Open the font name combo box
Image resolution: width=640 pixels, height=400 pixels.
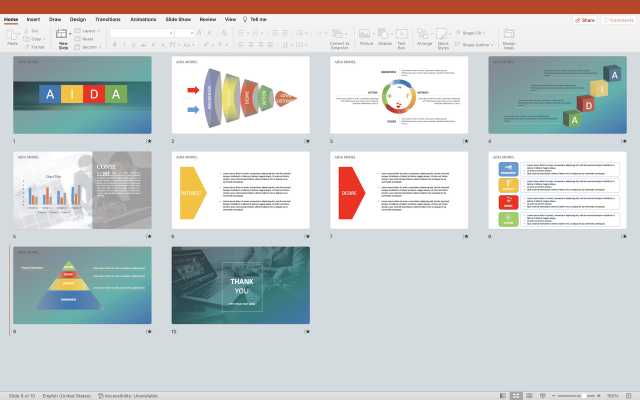pyautogui.click(x=140, y=33)
